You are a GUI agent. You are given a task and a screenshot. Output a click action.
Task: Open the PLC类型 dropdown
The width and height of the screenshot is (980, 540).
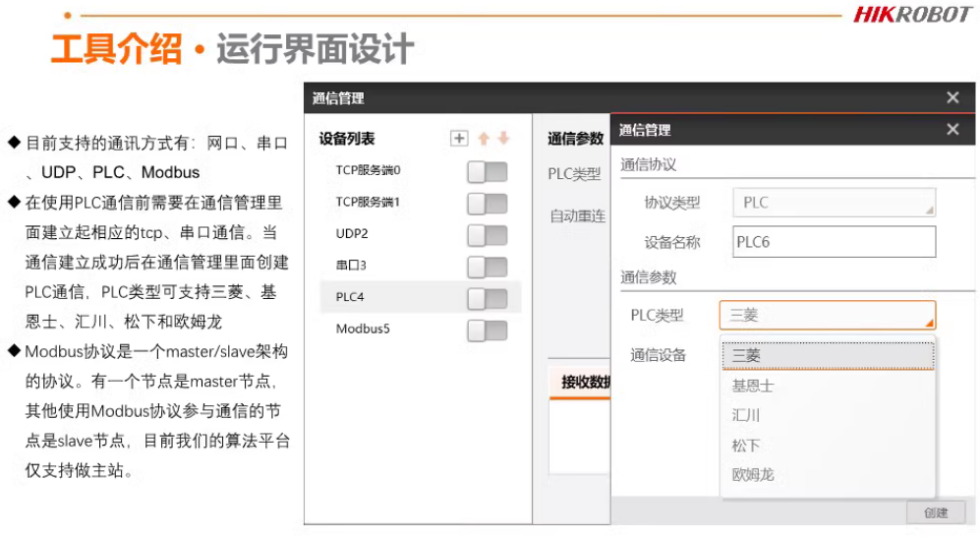[827, 316]
